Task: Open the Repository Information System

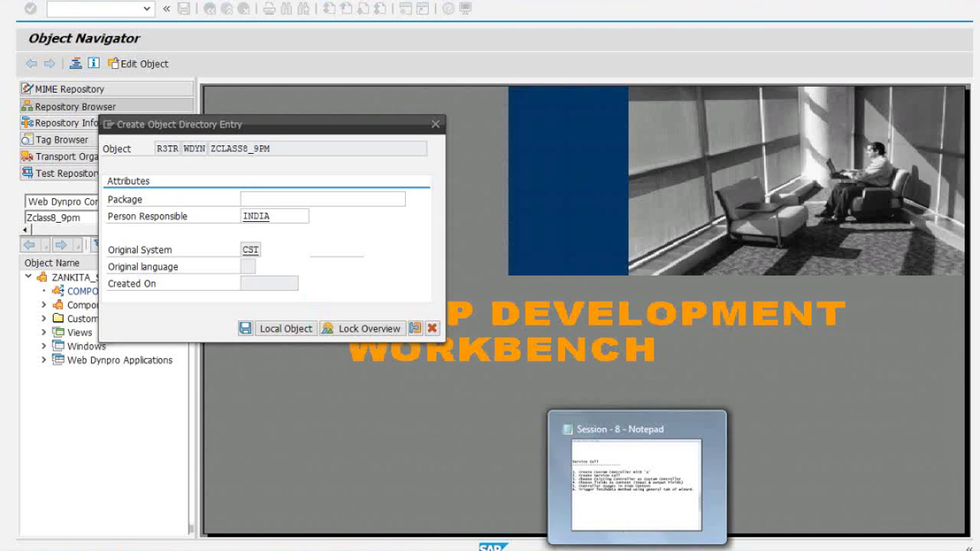Action: (60, 122)
